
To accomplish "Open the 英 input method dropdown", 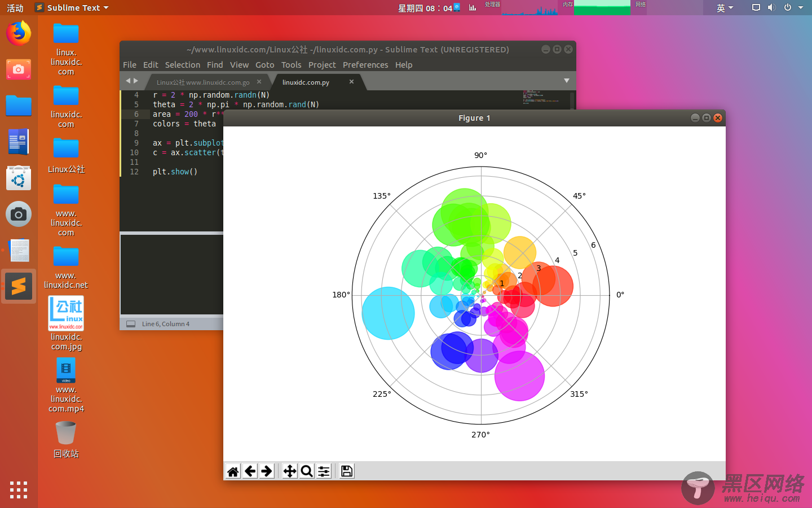I will pyautogui.click(x=725, y=8).
